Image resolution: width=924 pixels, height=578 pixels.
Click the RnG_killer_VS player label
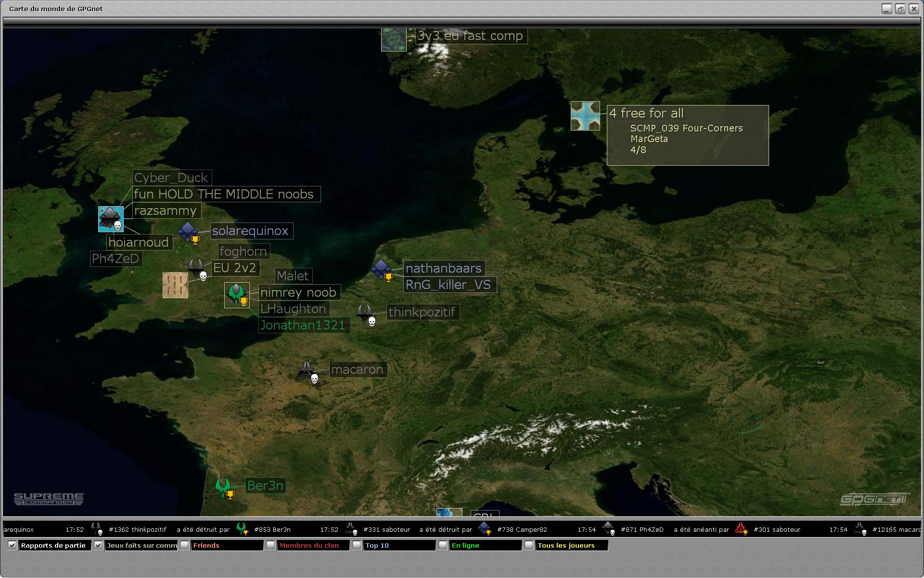click(x=448, y=285)
